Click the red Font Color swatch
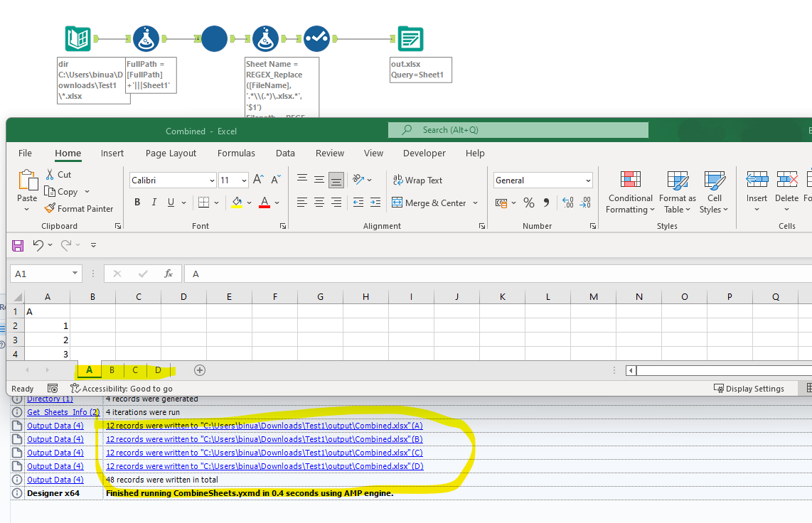 (x=265, y=203)
